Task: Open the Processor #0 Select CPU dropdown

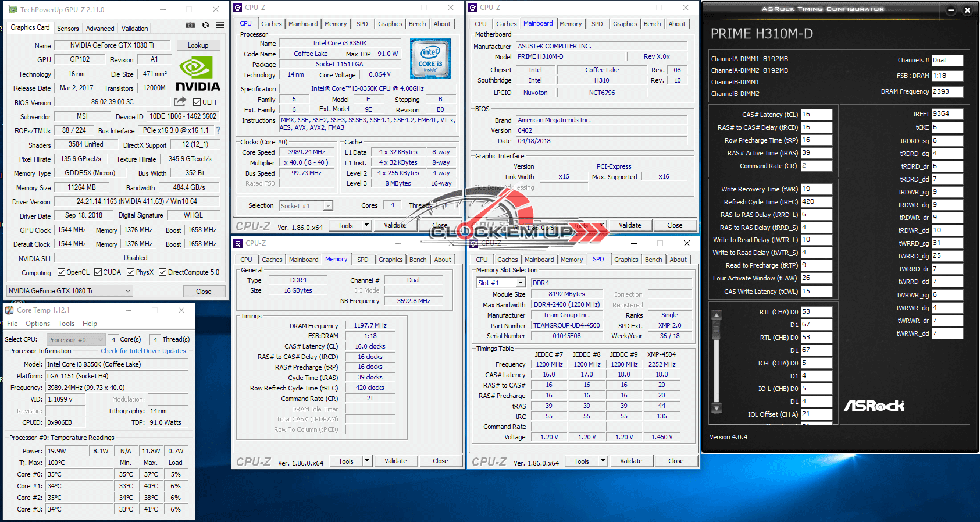Action: 76,340
